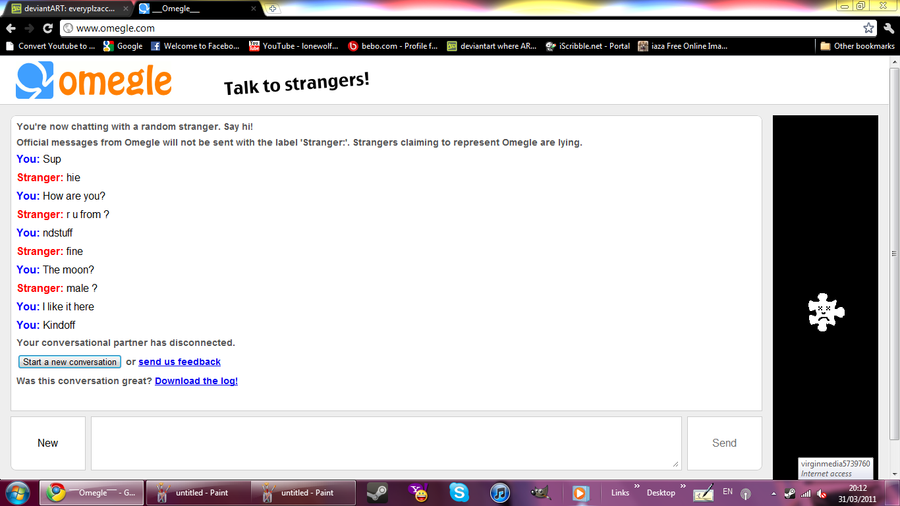The height and width of the screenshot is (506, 900).
Task: Open the Welcome to Facebook bookmark
Action: coord(195,46)
